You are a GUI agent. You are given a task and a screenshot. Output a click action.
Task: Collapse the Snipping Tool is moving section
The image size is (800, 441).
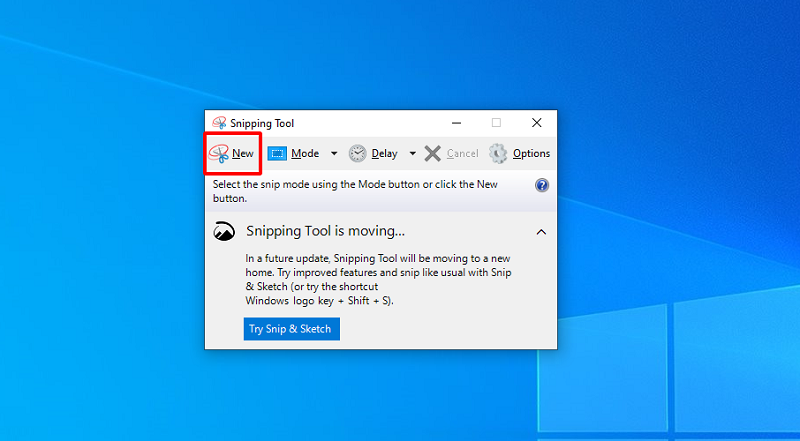point(541,232)
